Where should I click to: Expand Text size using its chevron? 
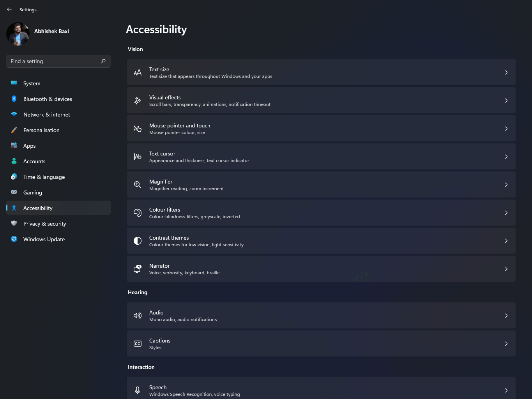pyautogui.click(x=506, y=72)
